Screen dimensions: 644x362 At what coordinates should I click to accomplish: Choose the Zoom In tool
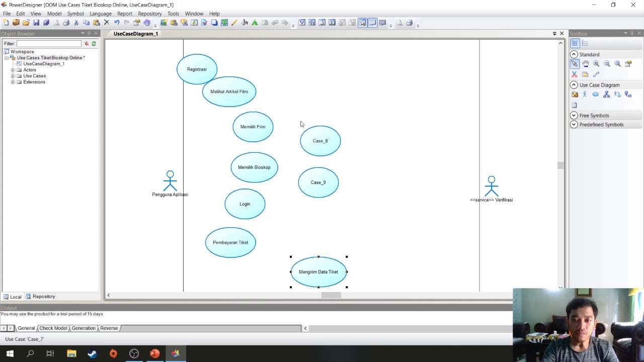(x=596, y=64)
